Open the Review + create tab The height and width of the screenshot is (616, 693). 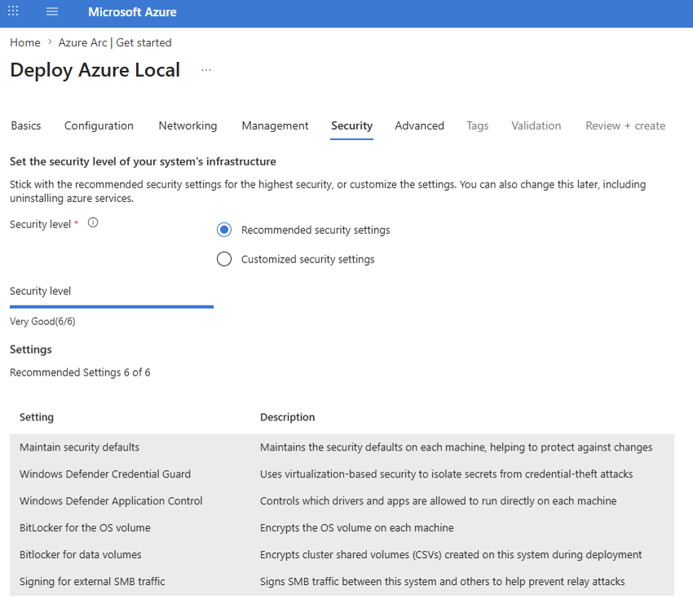(x=625, y=125)
